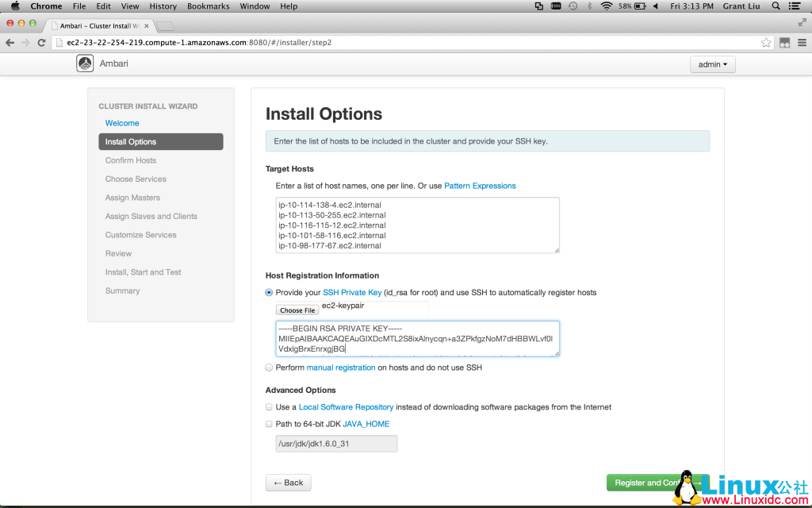Click the Wi-Fi status icon
Screen dimensions: 812x508
(607, 6)
